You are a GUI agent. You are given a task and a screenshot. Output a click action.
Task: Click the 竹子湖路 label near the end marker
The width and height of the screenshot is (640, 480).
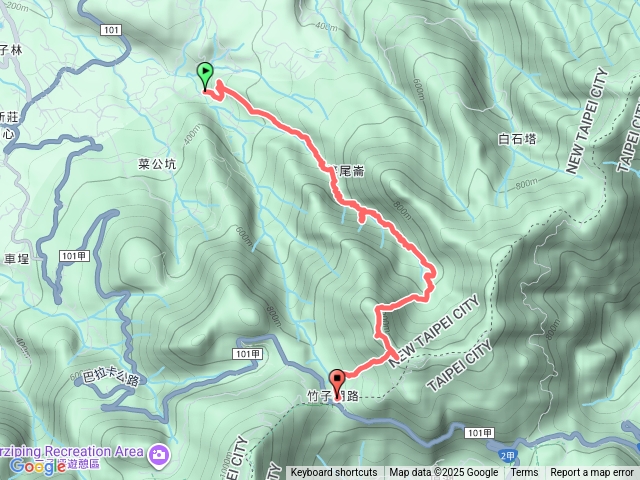(332, 396)
